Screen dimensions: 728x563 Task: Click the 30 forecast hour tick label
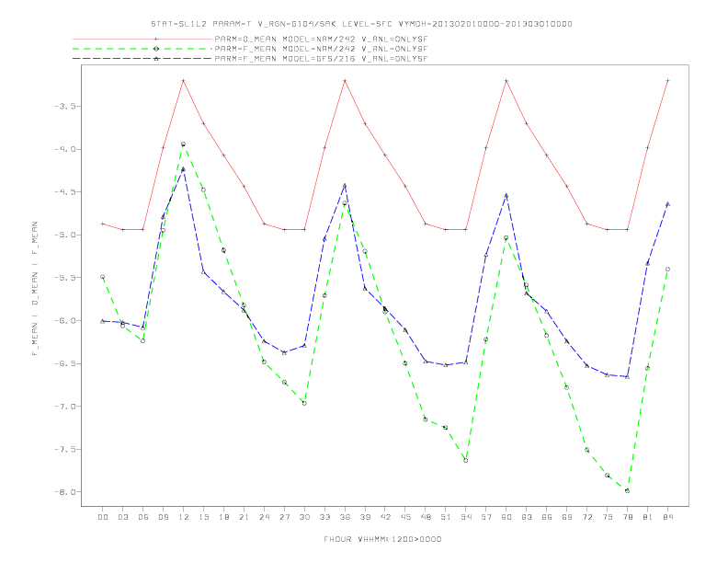(x=304, y=517)
